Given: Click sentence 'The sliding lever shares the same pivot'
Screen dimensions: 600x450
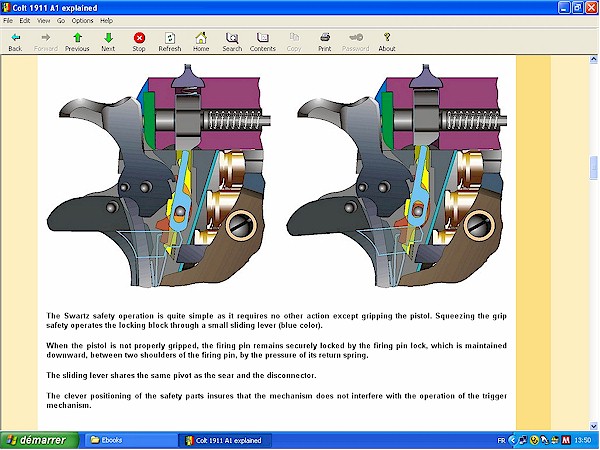Looking at the screenshot, I should point(181,375).
